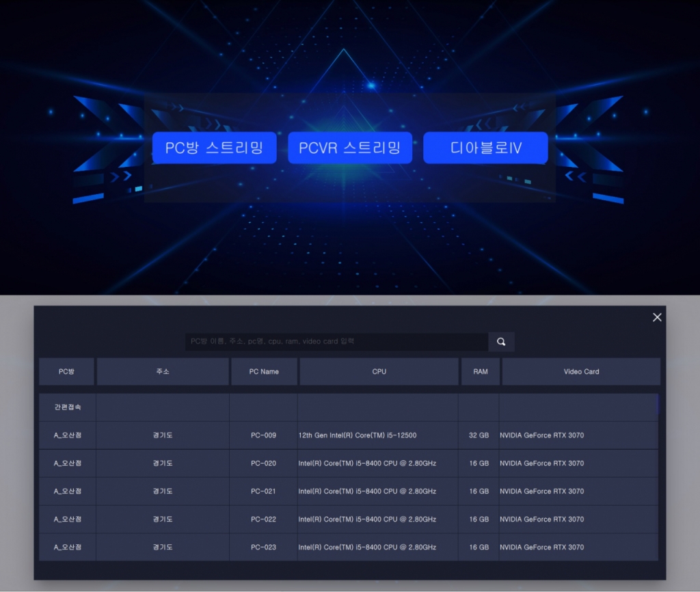Pick the PC-022 entry
This screenshot has height=592, width=700.
point(263,520)
